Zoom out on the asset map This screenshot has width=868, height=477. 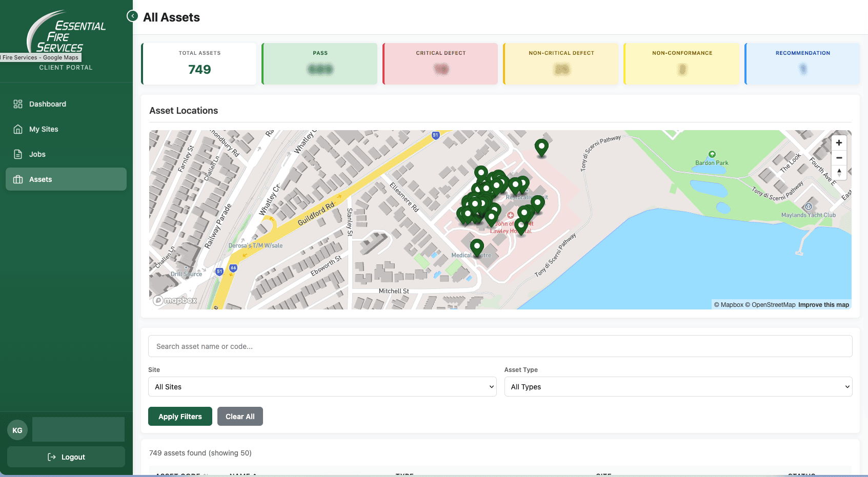tap(839, 158)
